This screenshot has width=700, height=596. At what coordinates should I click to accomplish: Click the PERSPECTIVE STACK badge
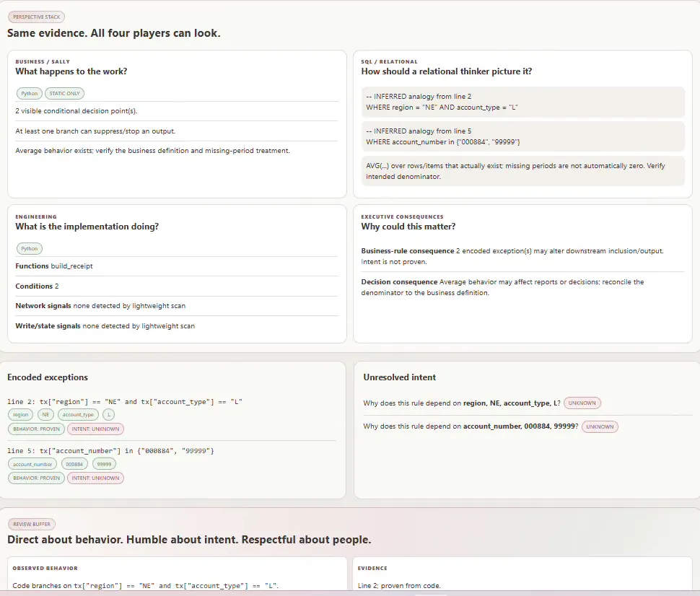tap(37, 17)
